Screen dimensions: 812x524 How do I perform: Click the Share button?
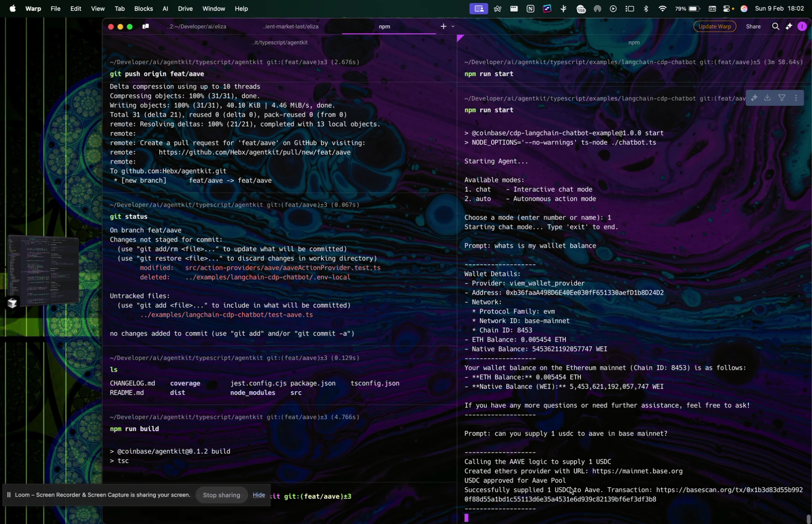(x=753, y=26)
